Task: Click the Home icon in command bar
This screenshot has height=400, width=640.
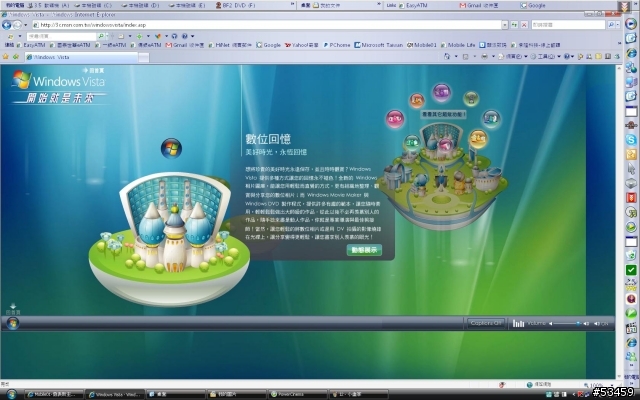Action: point(447,57)
